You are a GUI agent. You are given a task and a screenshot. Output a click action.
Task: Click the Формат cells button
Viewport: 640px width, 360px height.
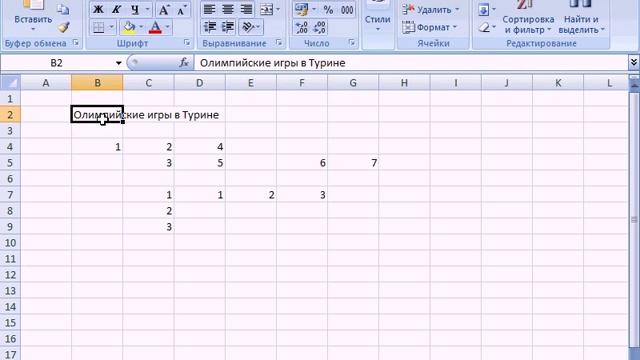point(429,27)
